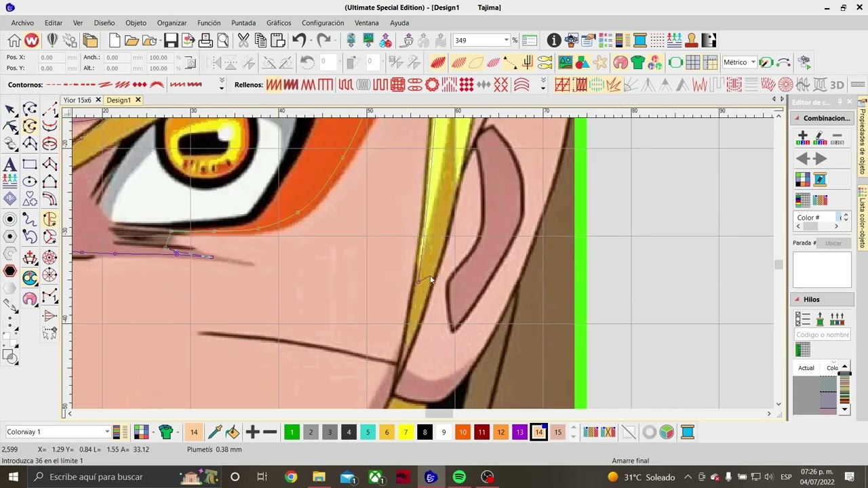
Task: Open design information (i) icon
Action: click(554, 41)
